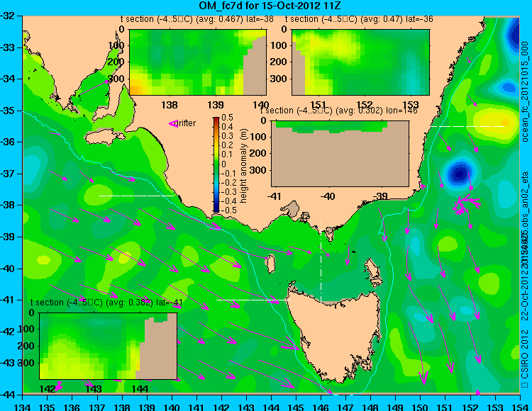This screenshot has width=532, height=411.
Task: Click the vertical dashed section line at longitude 146
Action: tap(321, 261)
